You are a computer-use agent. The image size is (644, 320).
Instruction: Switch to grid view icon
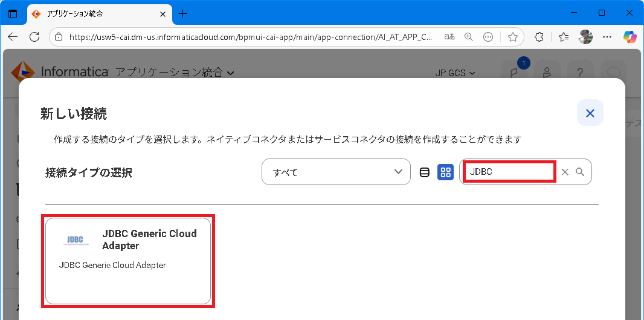tap(445, 172)
